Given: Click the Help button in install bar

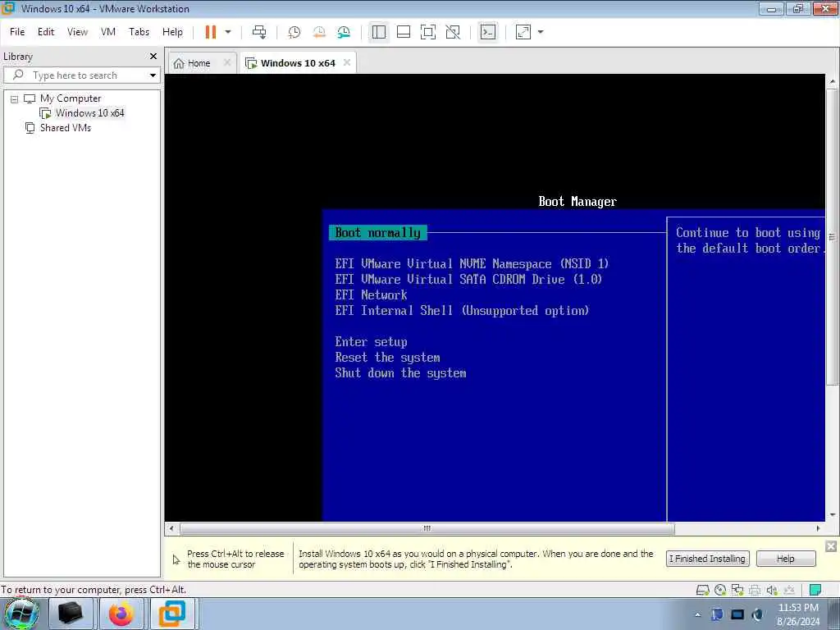Looking at the screenshot, I should 785,559.
